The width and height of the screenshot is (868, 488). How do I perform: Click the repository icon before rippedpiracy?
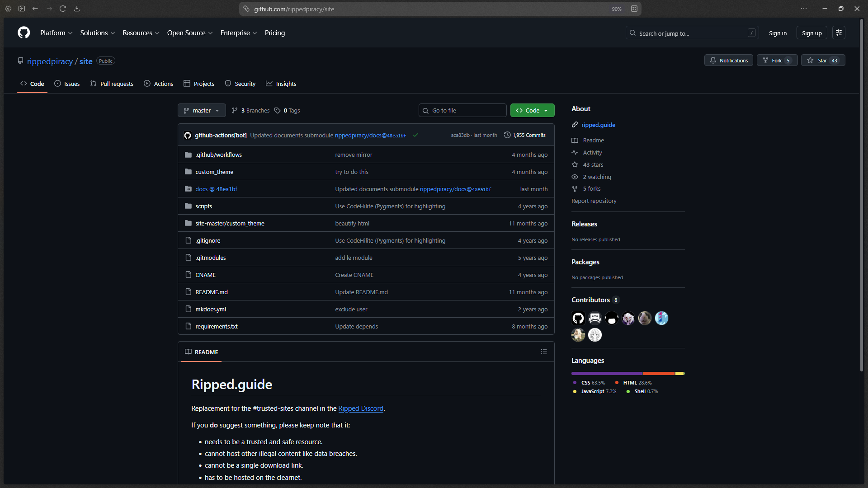click(x=20, y=61)
